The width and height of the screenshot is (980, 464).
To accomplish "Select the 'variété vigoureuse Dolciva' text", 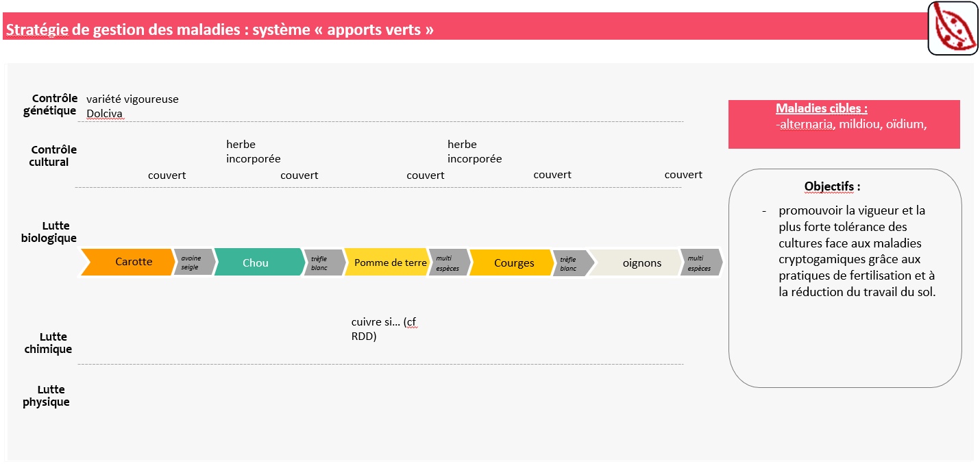I will (132, 106).
